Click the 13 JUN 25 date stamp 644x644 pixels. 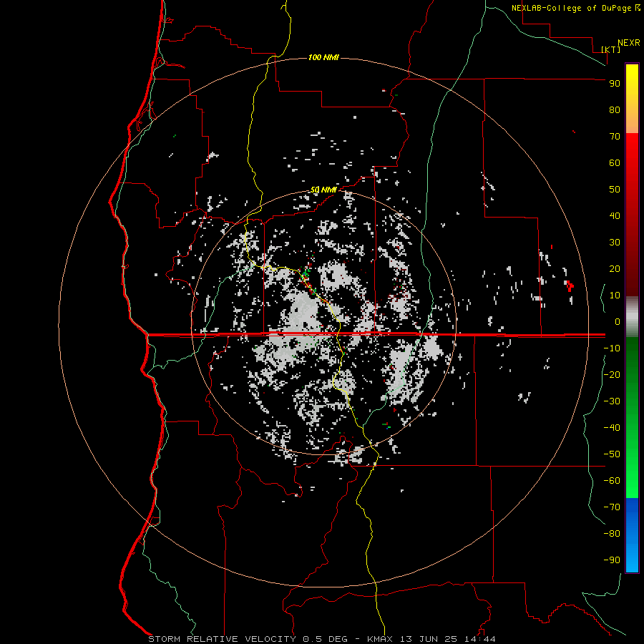point(429,639)
